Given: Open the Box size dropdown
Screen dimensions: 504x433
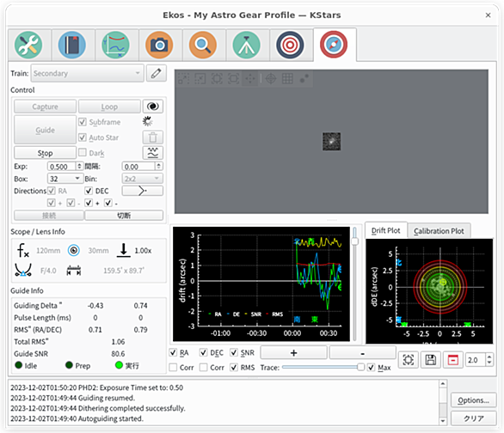Looking at the screenshot, I should point(65,179).
